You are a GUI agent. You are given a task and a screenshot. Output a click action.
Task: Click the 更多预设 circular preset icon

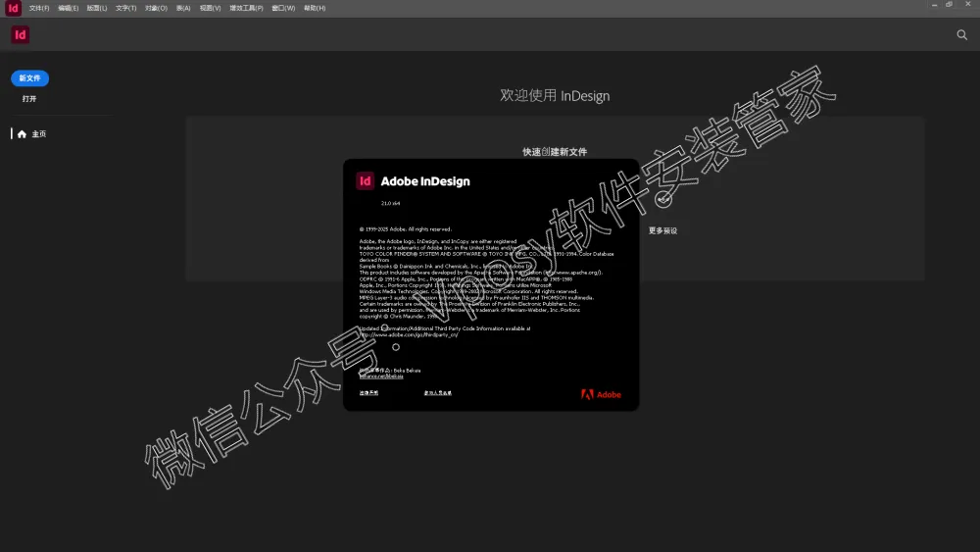[x=663, y=199]
